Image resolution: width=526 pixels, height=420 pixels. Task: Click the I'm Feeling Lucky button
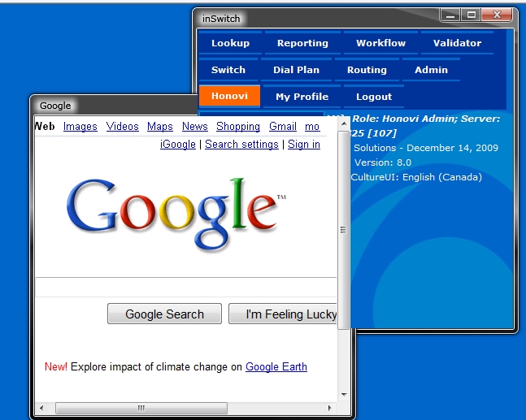pyautogui.click(x=283, y=314)
